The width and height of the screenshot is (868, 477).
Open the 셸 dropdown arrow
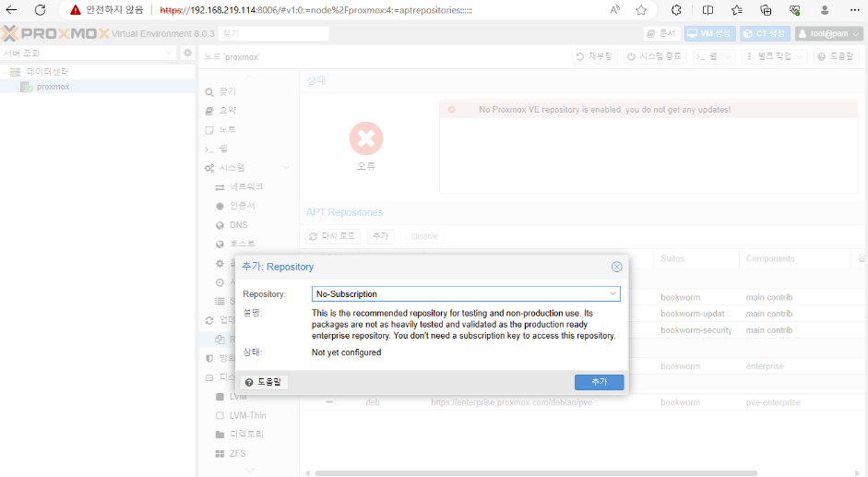(x=729, y=56)
